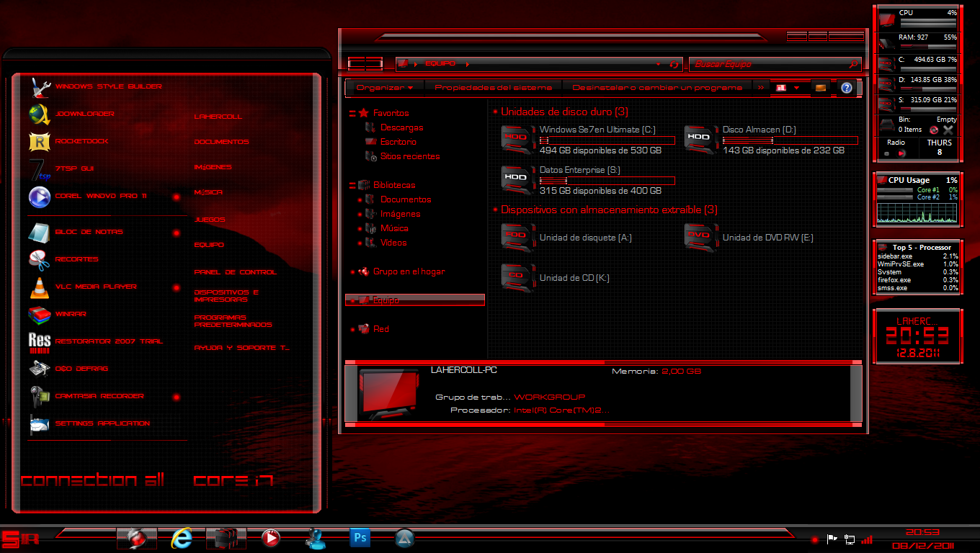Open Internet Explorer from the taskbar
Image resolution: width=980 pixels, height=553 pixels.
point(182,537)
